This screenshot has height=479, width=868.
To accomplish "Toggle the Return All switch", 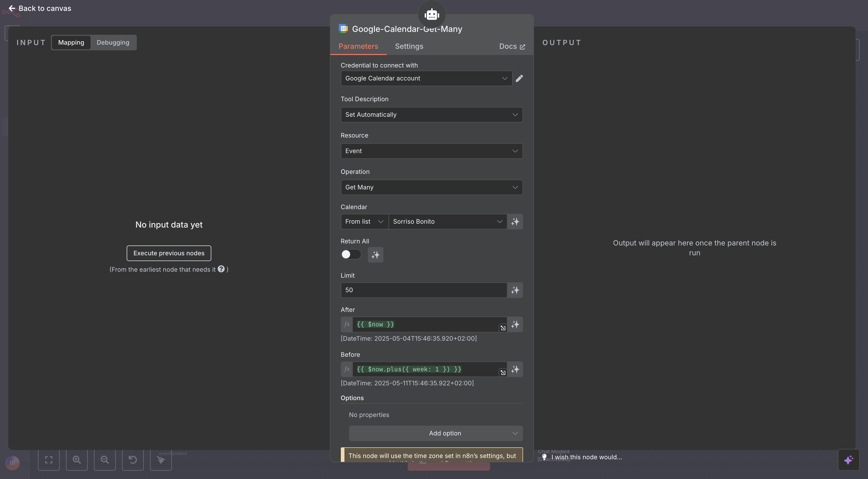I will coord(351,254).
